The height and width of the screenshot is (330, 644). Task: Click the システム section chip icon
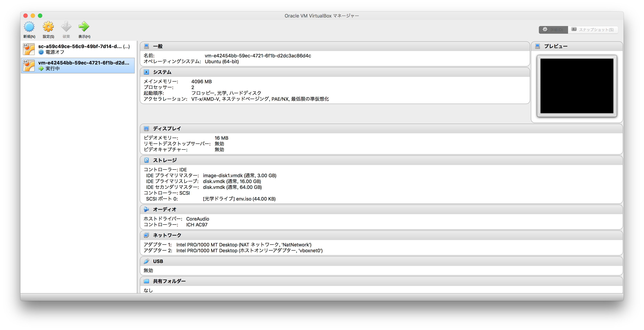click(x=147, y=72)
